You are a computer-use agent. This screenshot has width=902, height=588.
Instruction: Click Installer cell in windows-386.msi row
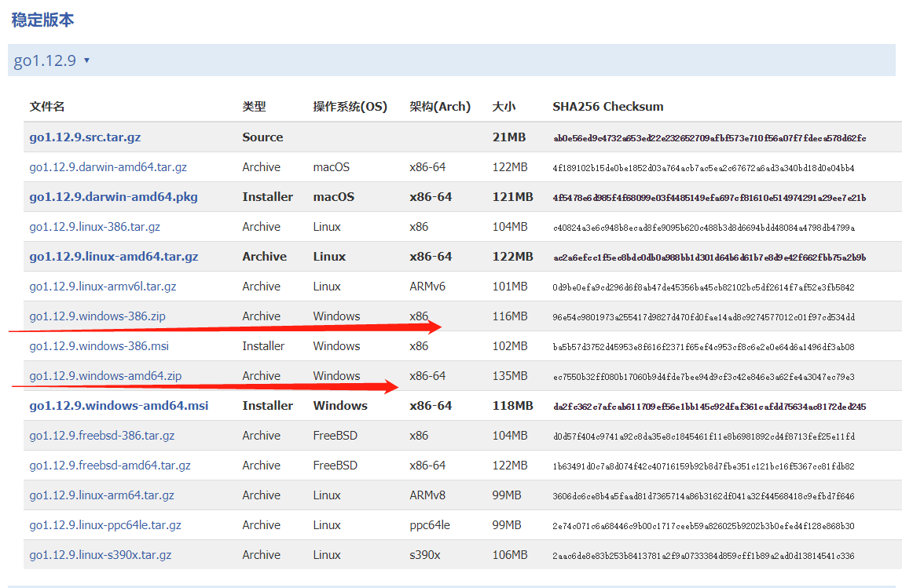[263, 346]
